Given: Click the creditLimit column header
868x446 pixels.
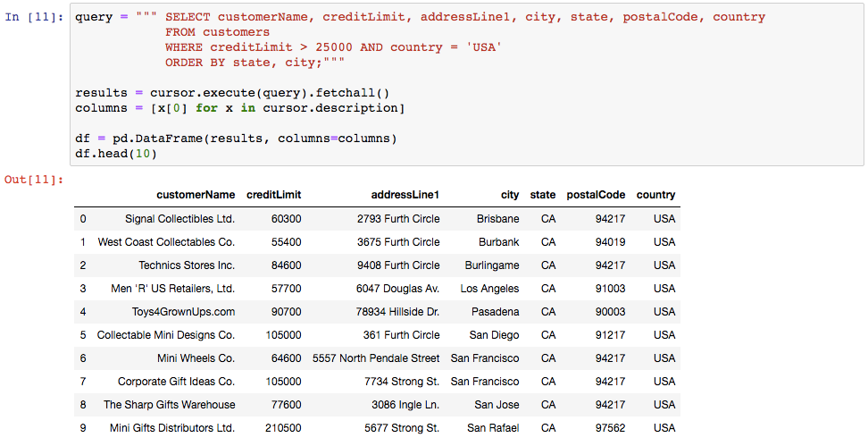Looking at the screenshot, I should click(274, 195).
